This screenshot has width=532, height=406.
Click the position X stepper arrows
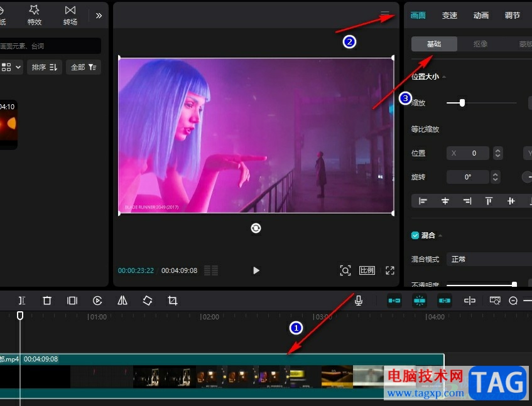[x=497, y=153]
